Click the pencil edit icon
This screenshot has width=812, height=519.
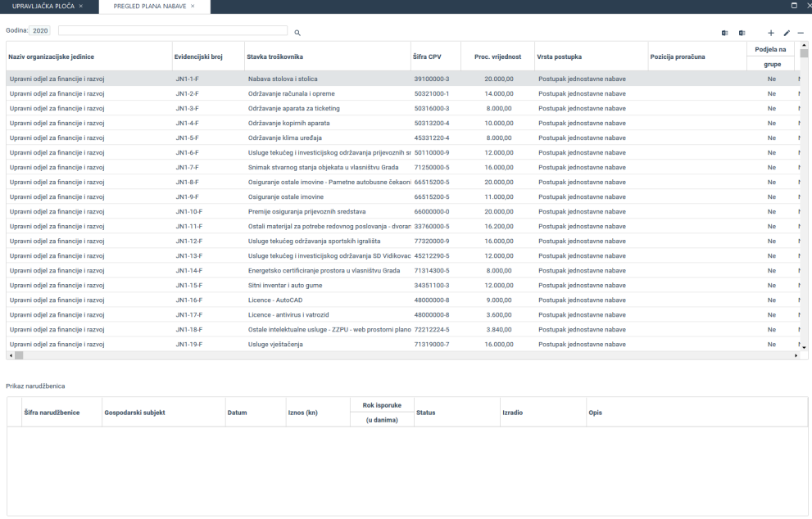[787, 33]
